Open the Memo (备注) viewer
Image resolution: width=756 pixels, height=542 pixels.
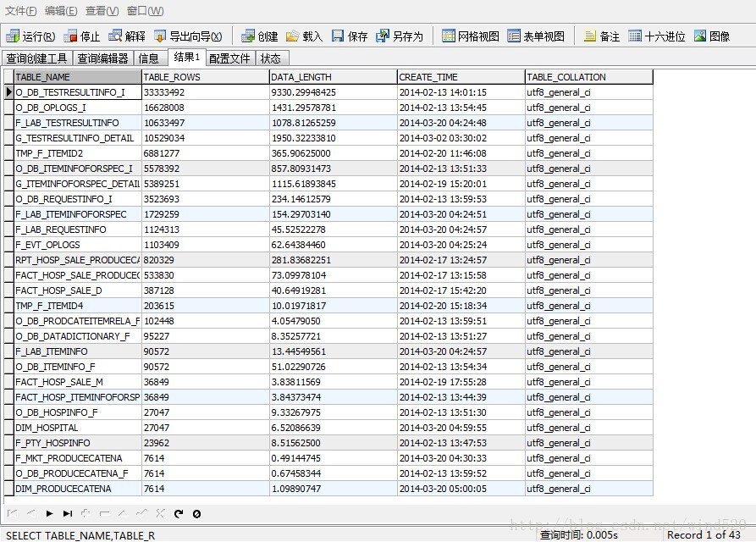click(602, 36)
